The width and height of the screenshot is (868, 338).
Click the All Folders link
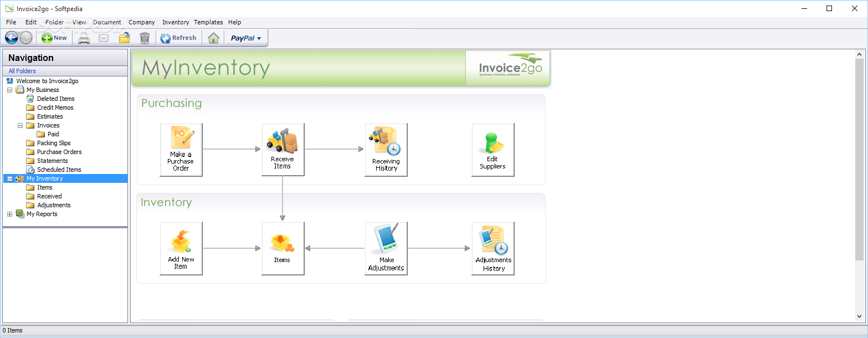click(x=22, y=71)
